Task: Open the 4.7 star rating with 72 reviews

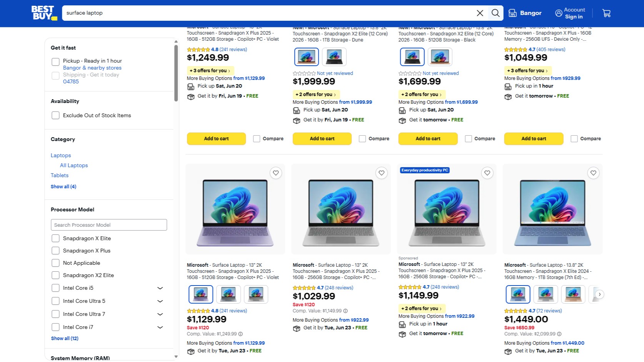Action: [x=533, y=311]
